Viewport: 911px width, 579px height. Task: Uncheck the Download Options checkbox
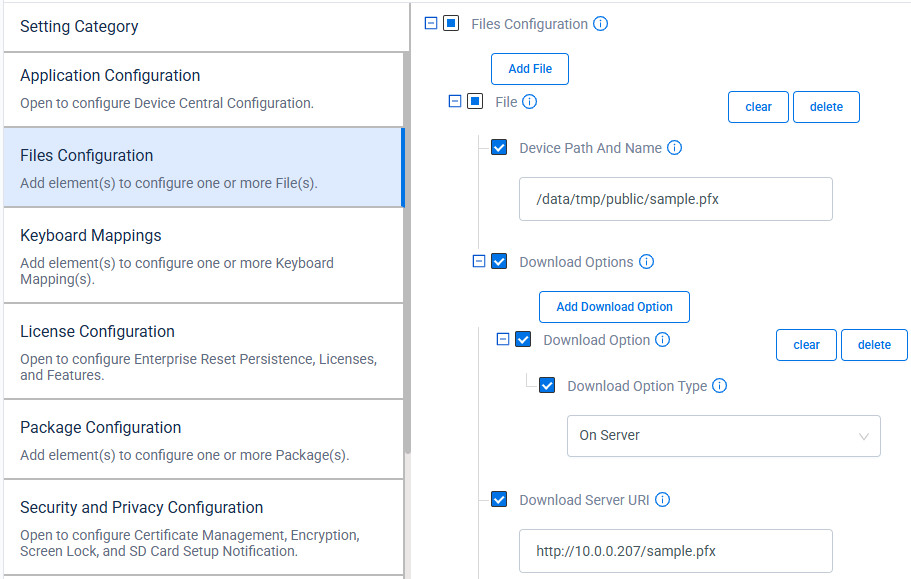[499, 261]
